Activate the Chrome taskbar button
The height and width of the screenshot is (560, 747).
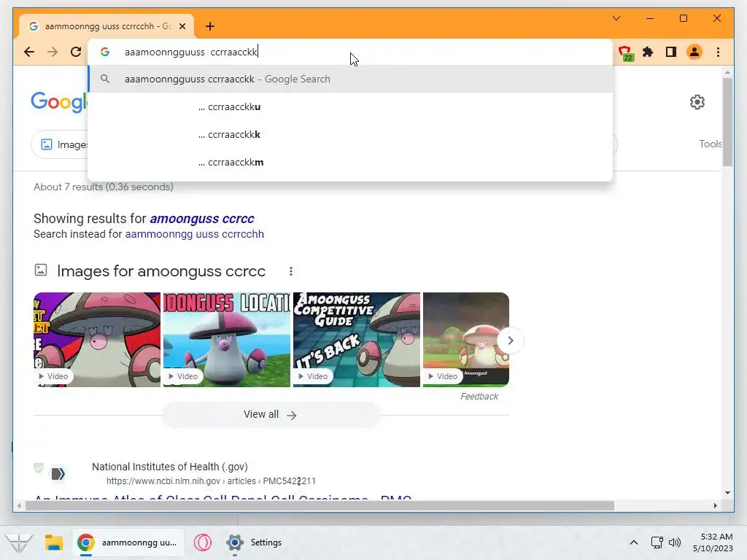[x=128, y=542]
